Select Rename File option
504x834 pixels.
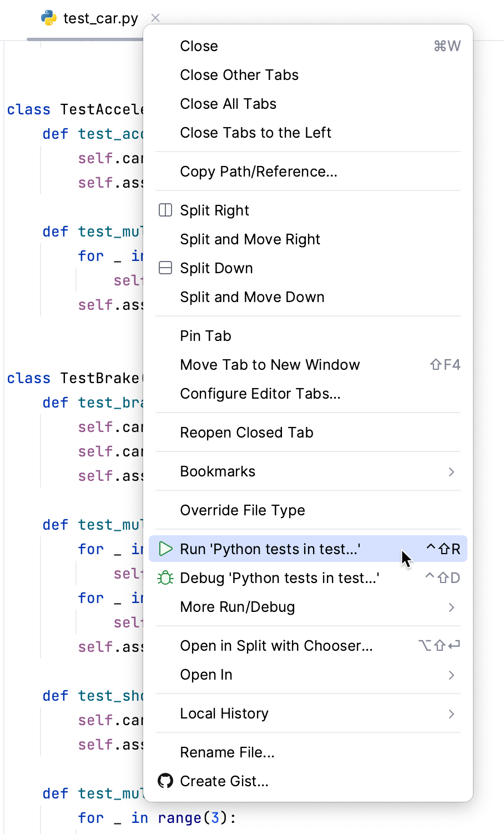pyautogui.click(x=227, y=752)
